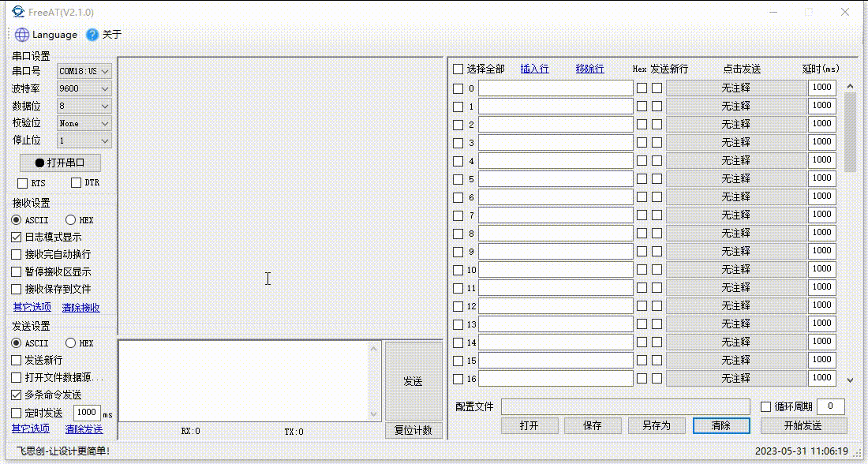Click the command list scroll-up arrow
This screenshot has height=464, width=868.
pyautogui.click(x=851, y=86)
